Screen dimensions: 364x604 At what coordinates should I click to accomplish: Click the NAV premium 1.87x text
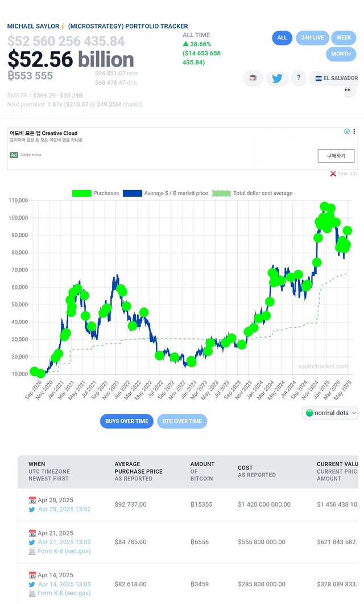pyautogui.click(x=75, y=104)
